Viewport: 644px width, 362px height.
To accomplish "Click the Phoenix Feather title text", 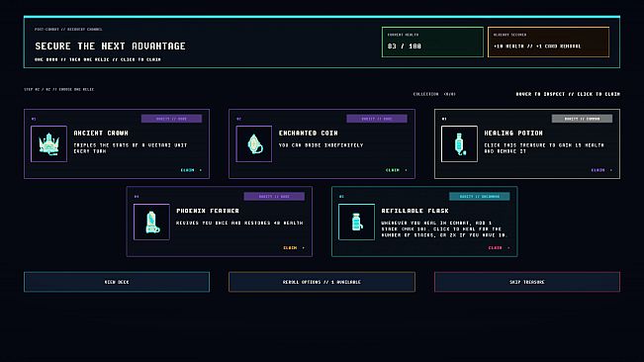I will point(208,211).
